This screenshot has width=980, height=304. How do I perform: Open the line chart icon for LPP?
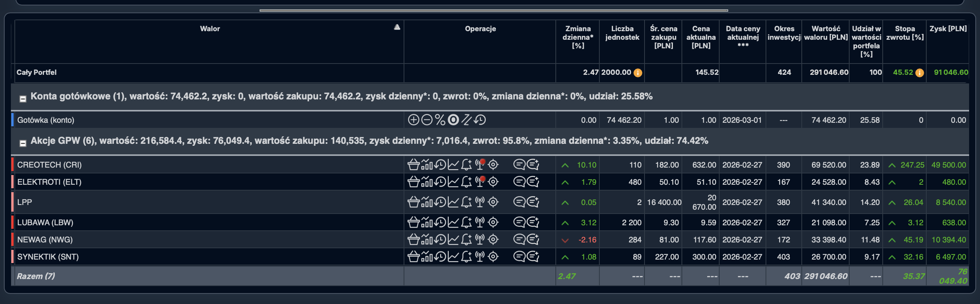tap(453, 202)
